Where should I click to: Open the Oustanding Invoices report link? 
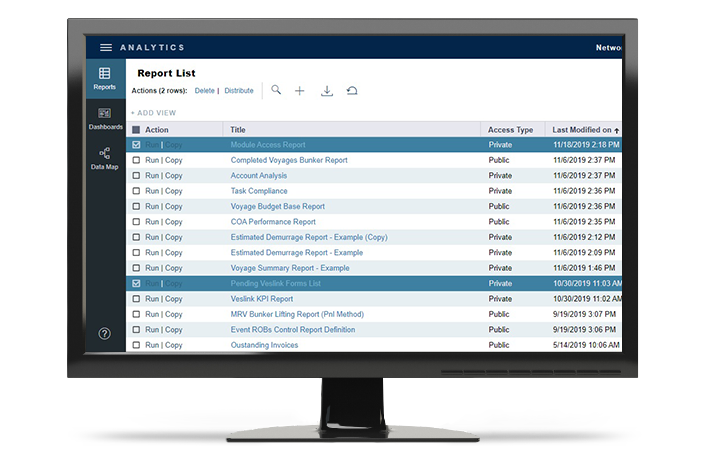pos(264,345)
